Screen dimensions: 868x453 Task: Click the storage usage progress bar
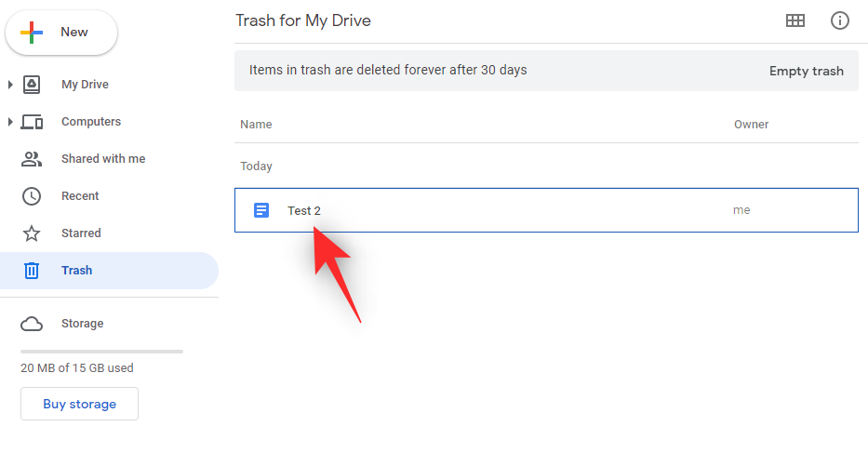tap(101, 352)
